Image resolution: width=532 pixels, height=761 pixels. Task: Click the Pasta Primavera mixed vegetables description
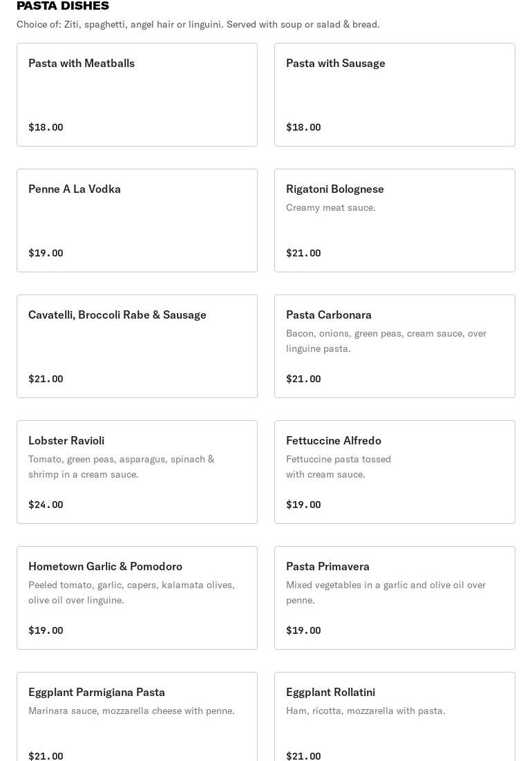[x=386, y=592]
